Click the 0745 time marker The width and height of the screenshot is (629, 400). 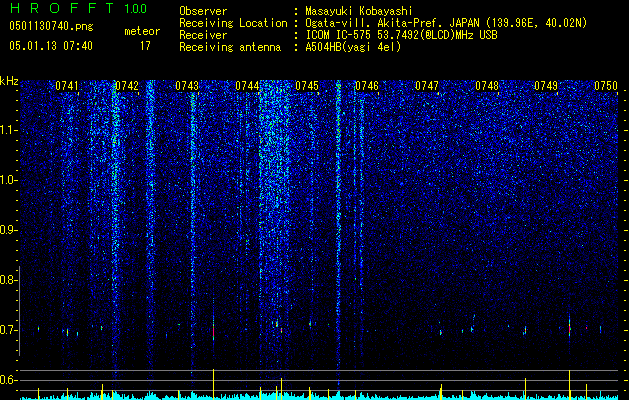pos(307,86)
